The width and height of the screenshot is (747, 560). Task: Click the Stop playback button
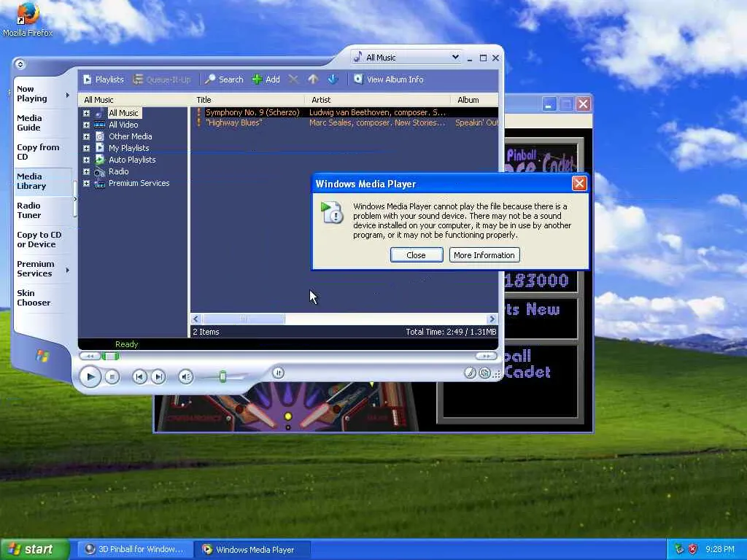[x=112, y=377]
